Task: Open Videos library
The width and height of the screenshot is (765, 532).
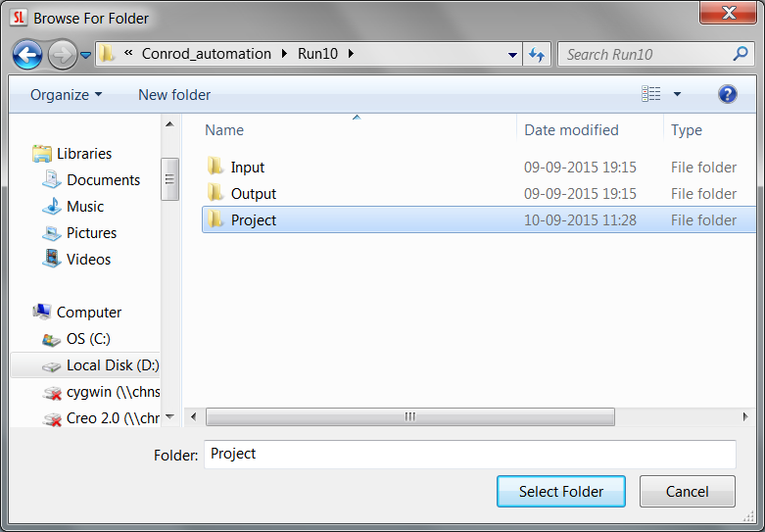Action: [x=88, y=260]
